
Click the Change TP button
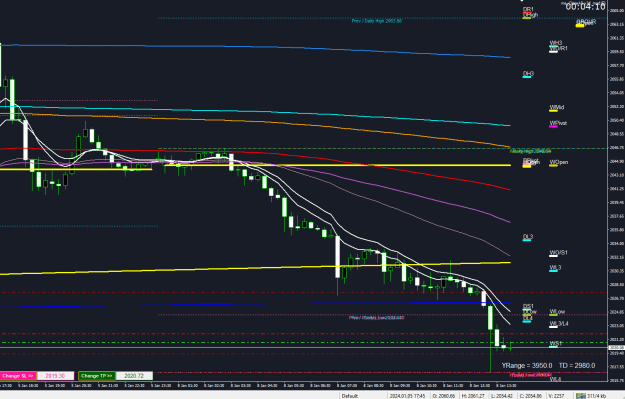coord(97,376)
